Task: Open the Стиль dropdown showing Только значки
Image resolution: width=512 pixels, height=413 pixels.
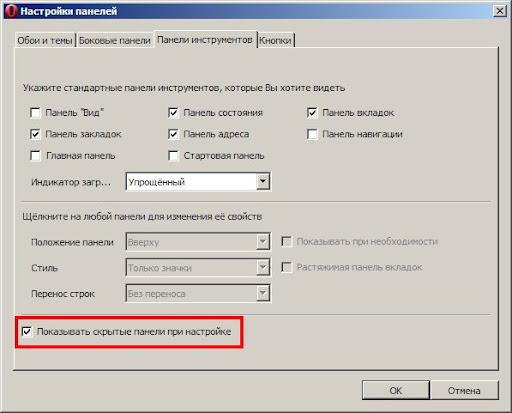Action: pos(198,268)
